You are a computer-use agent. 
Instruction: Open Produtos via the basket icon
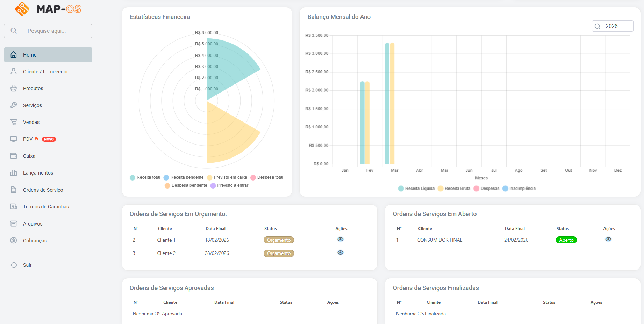tap(14, 88)
